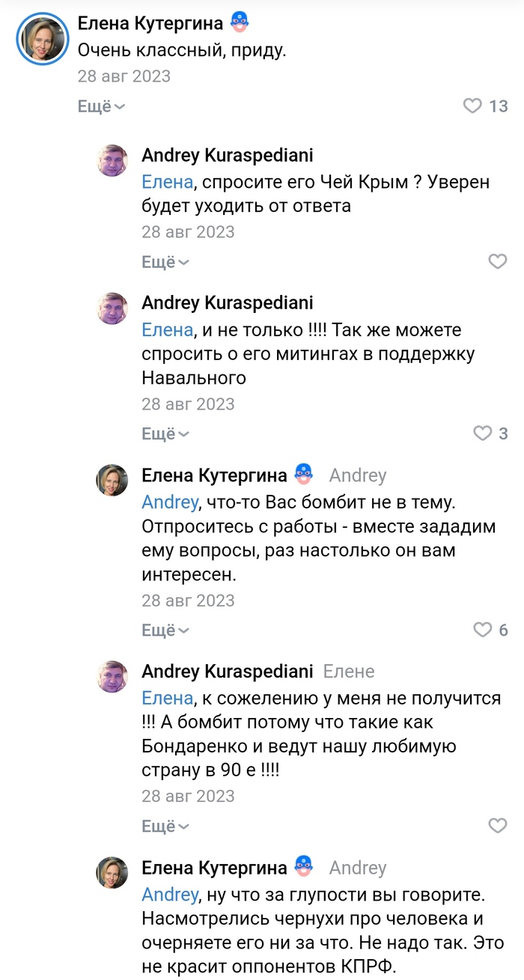Like the top comment with 13 likes
This screenshot has height=980, width=524.
pyautogui.click(x=472, y=106)
